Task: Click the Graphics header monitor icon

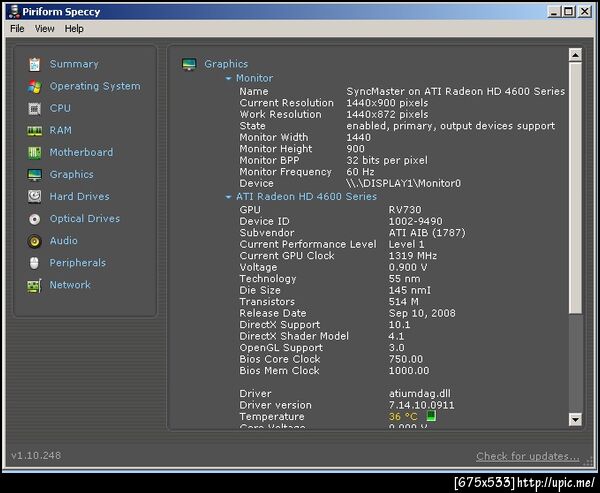Action: coord(189,64)
